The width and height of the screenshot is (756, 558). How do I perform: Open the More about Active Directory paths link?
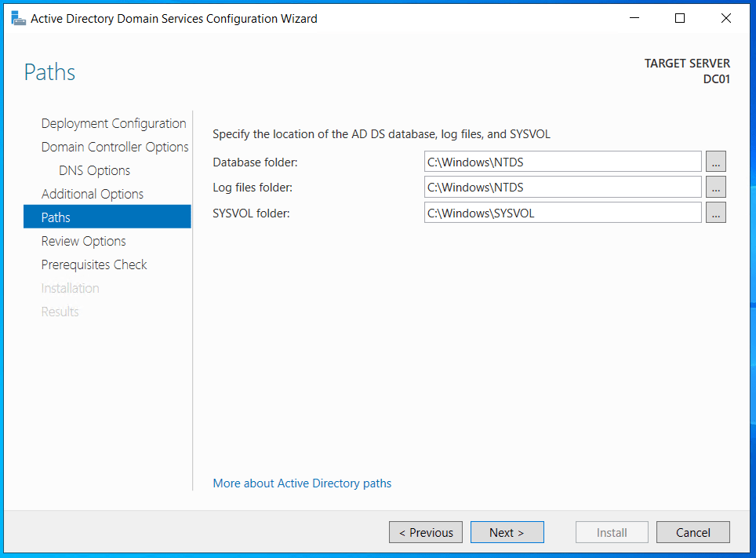pos(302,483)
